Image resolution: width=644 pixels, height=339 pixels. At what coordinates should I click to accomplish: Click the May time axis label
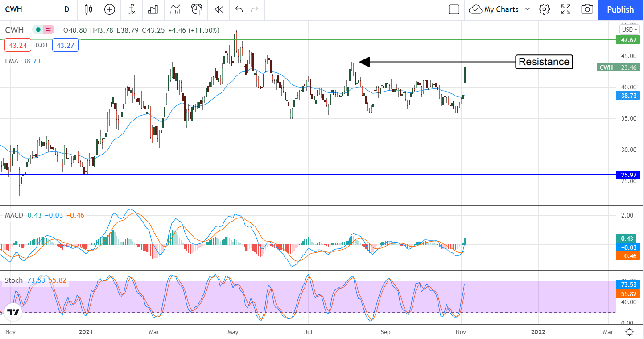pyautogui.click(x=233, y=332)
